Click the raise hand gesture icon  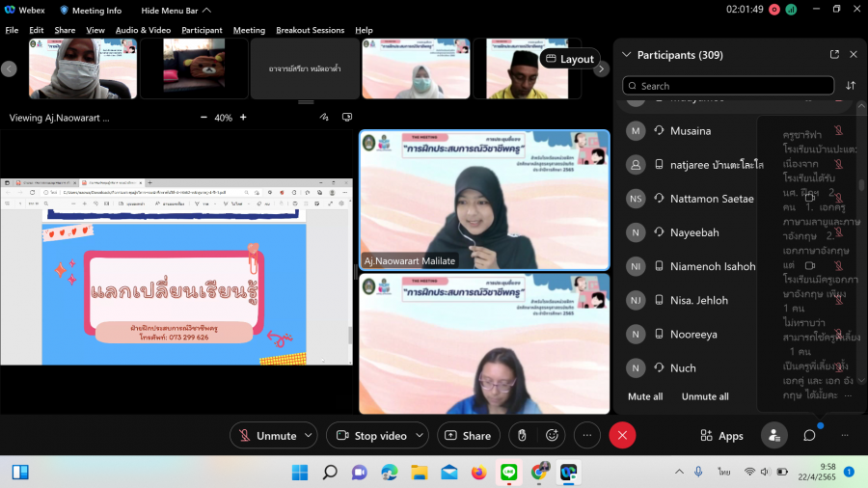(x=522, y=436)
